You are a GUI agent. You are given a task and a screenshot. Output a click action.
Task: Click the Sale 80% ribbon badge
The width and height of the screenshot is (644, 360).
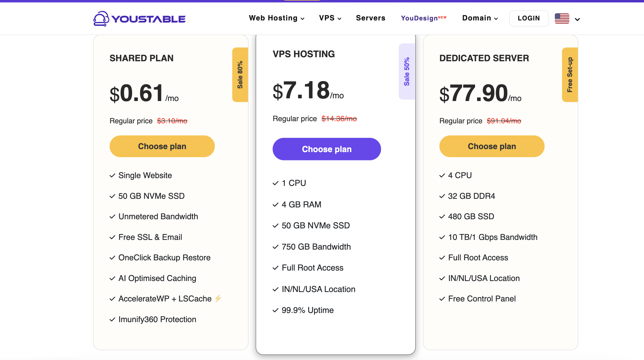[240, 75]
